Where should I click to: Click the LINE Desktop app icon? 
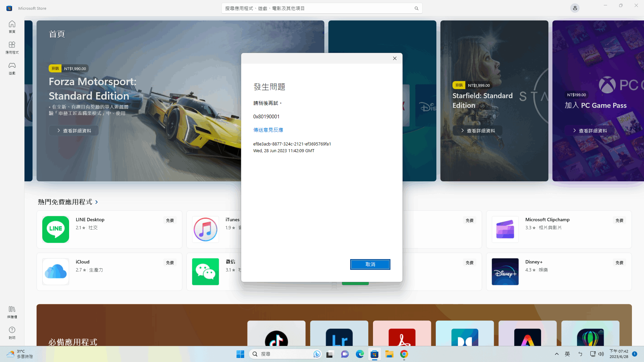[x=56, y=229]
